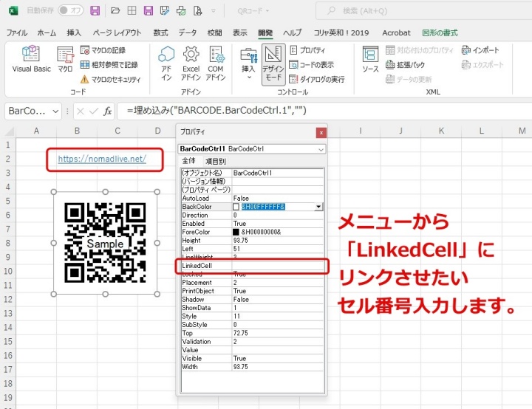Open the ヘルプ tab

[292, 33]
